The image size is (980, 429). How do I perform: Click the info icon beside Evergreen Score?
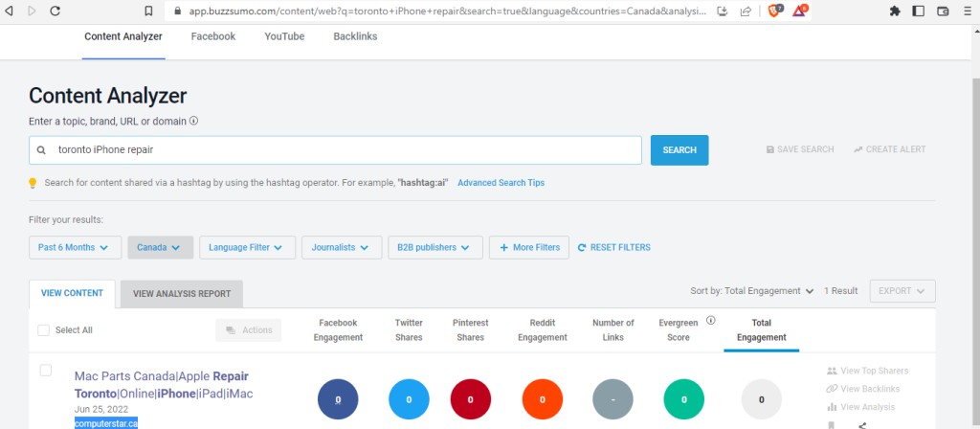(x=711, y=320)
